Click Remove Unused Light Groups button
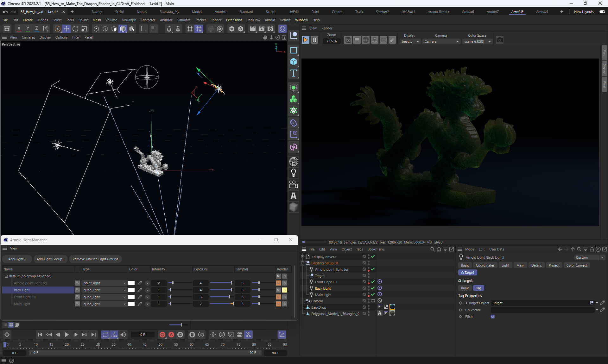This screenshot has width=608, height=364. click(x=95, y=259)
